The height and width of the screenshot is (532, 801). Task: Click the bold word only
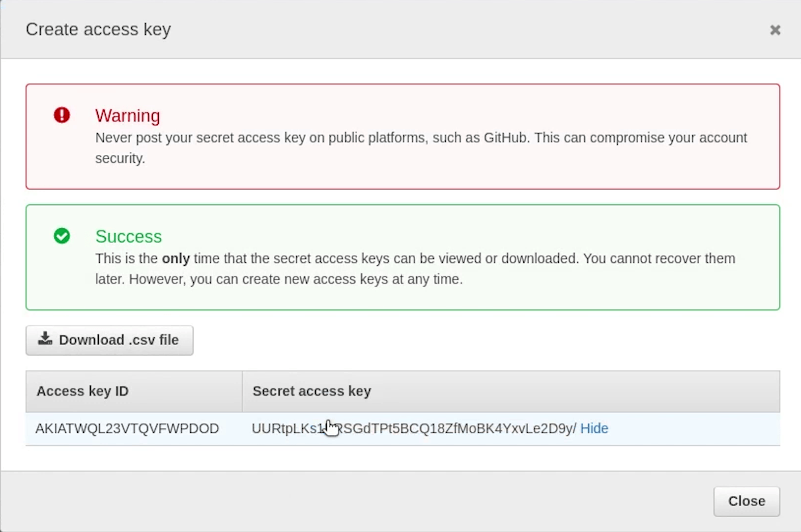tap(176, 258)
